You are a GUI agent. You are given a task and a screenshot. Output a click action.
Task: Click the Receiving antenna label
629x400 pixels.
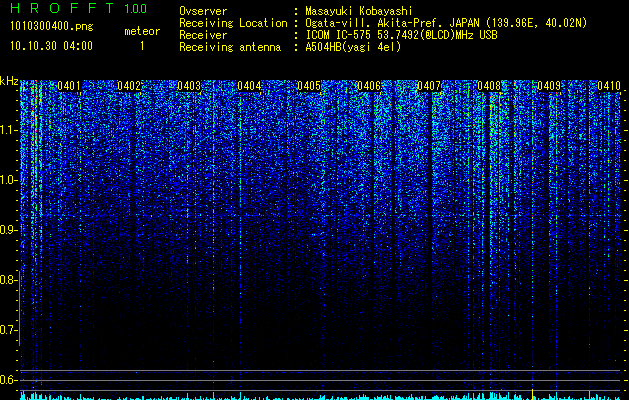point(230,47)
